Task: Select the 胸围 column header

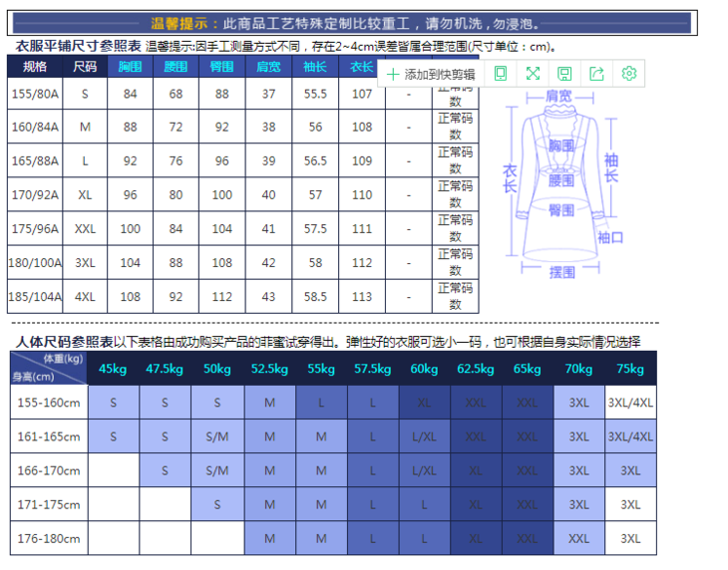Action: point(130,67)
